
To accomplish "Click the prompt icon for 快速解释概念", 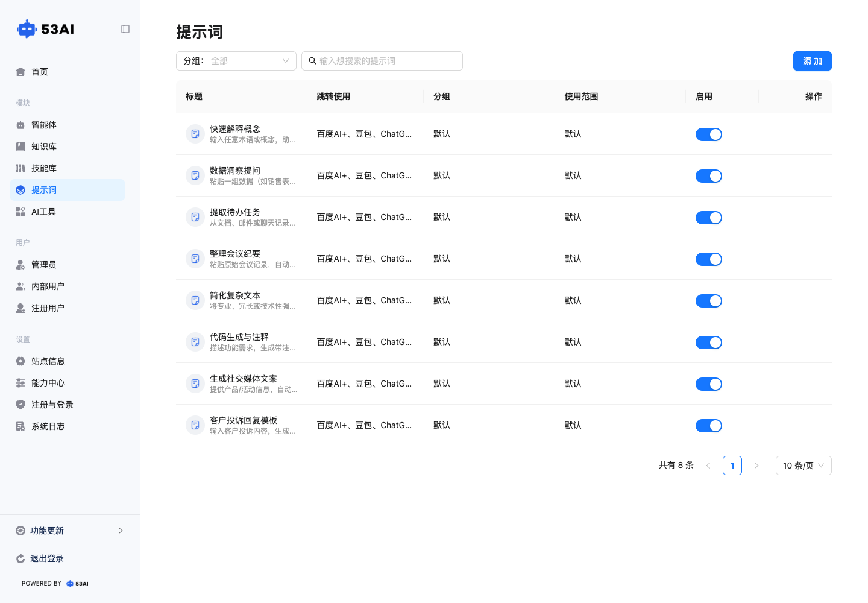I will pyautogui.click(x=195, y=134).
